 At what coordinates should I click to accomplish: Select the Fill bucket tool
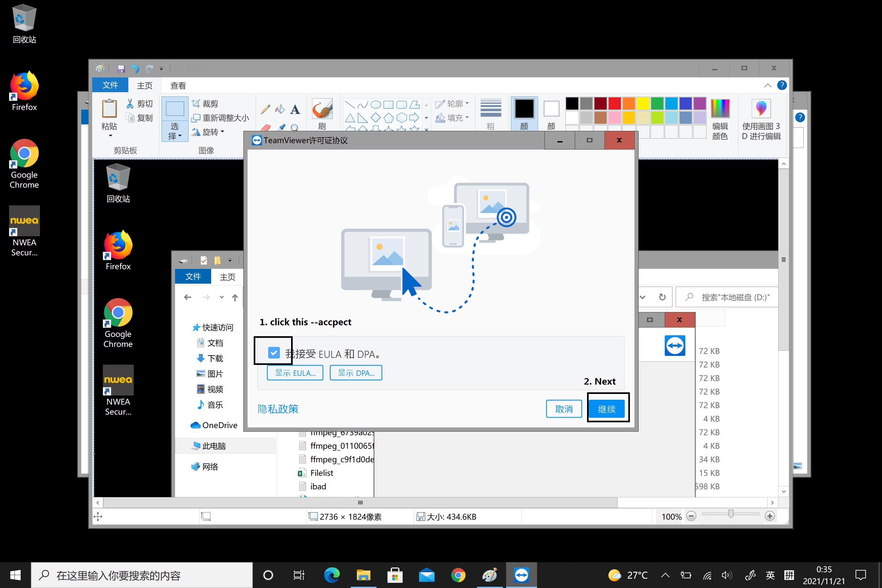point(280,109)
